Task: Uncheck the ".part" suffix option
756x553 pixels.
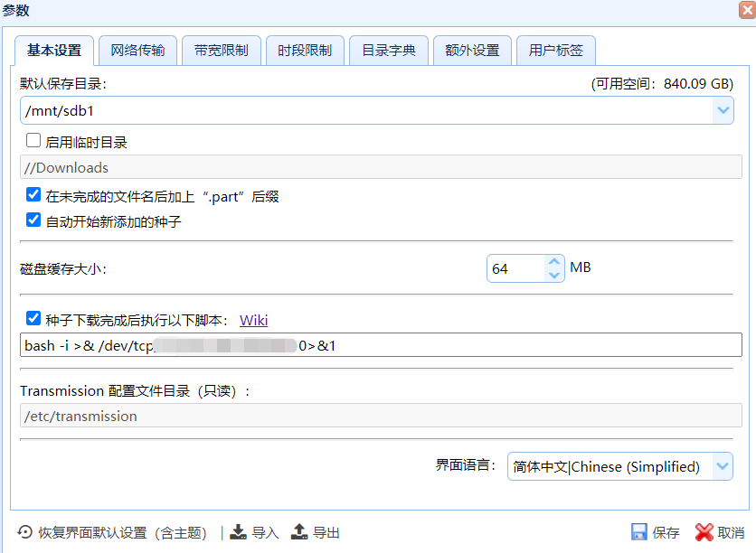Action: (33, 194)
